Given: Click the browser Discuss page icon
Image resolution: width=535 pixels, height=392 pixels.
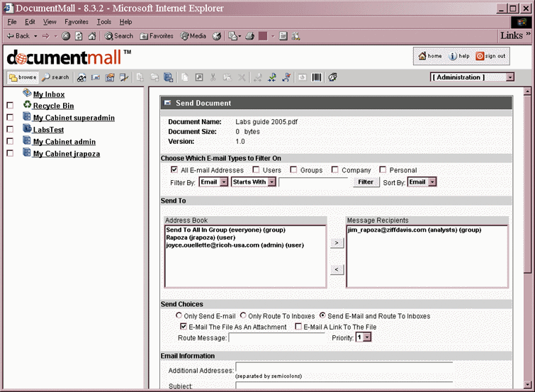Looking at the screenshot, I should point(283,36).
